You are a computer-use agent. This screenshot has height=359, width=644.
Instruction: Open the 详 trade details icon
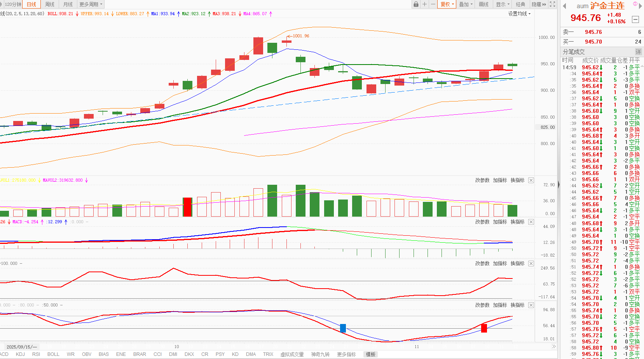(638, 52)
